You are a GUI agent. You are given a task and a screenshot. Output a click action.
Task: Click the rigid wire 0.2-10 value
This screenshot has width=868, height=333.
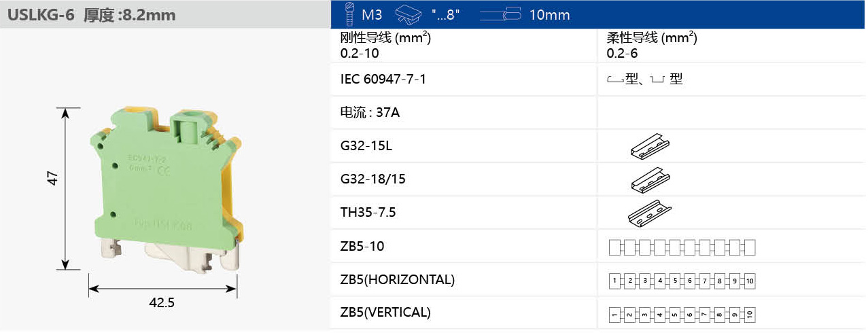click(360, 52)
